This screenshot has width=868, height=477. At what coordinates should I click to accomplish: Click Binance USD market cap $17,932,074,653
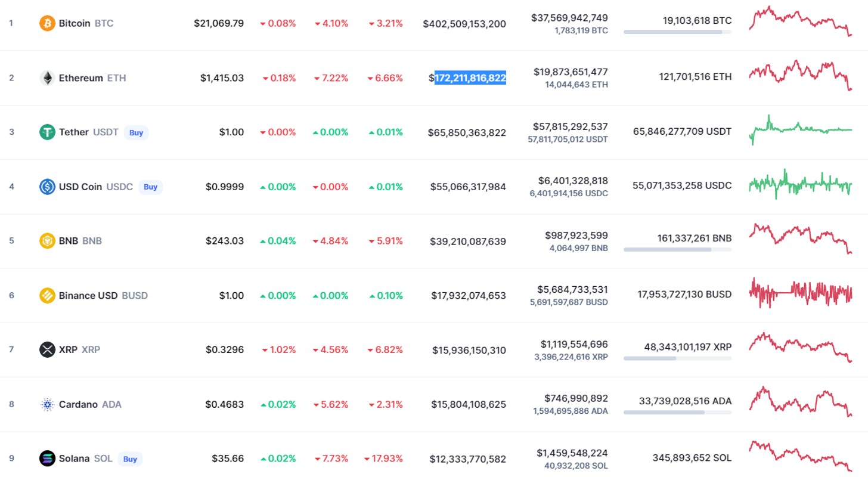469,296
